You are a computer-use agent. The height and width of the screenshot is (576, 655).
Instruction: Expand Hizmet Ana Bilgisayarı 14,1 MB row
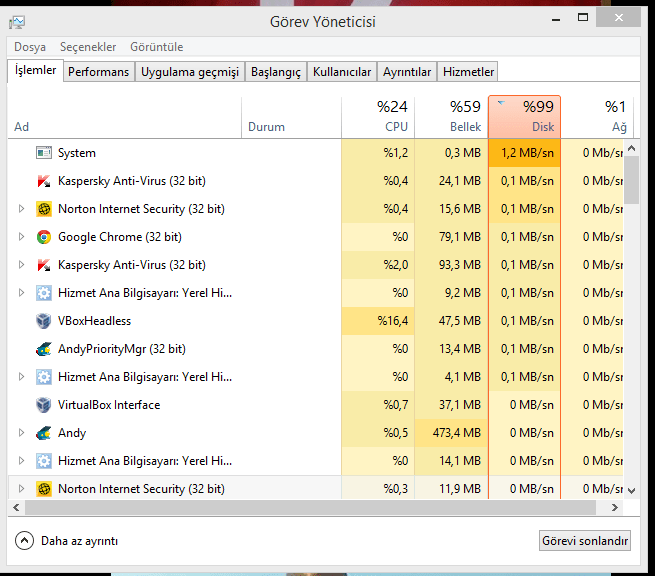tap(21, 460)
